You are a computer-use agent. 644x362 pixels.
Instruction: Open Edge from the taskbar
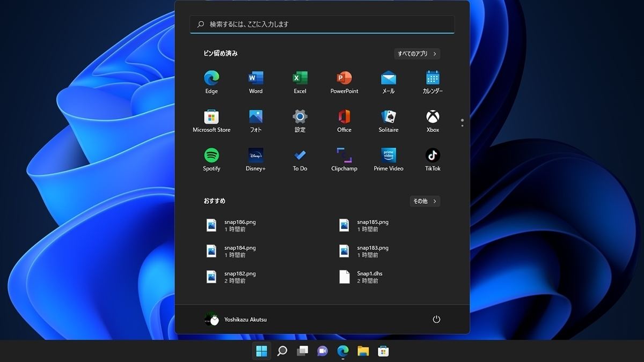point(343,351)
